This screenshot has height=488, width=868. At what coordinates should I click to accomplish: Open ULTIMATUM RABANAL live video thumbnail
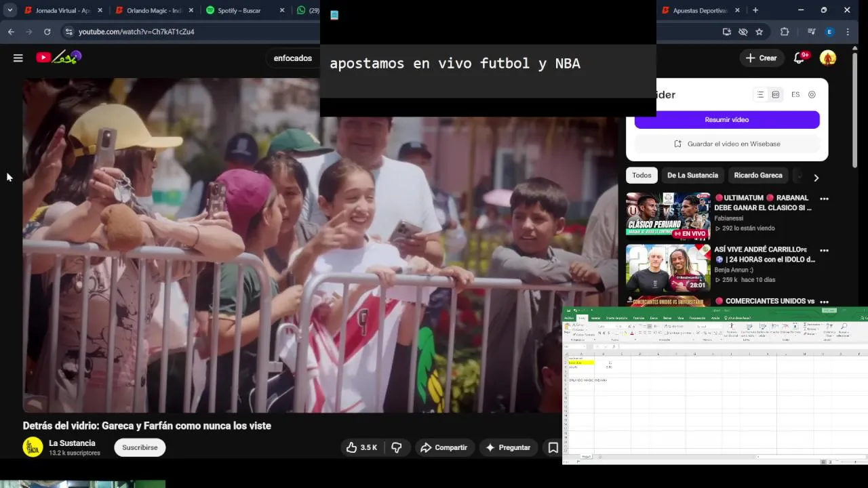[668, 216]
